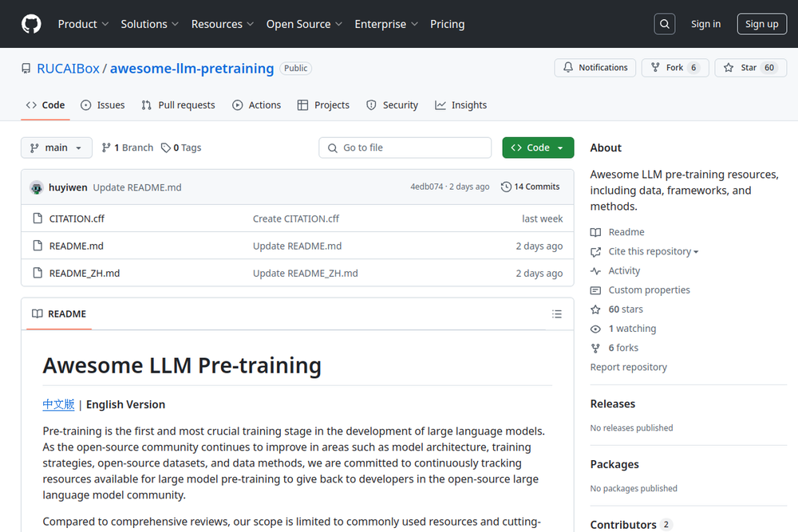Click the file icon next to README.md

38,246
